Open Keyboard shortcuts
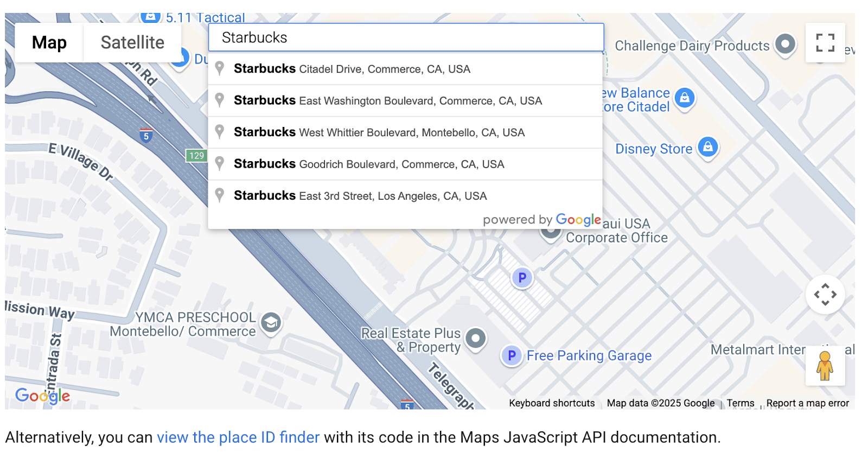Viewport: 868px width, 459px height. click(552, 403)
